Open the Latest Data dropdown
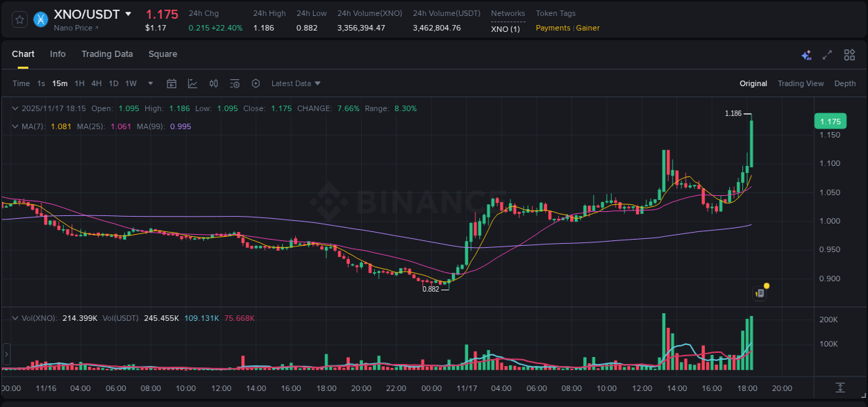This screenshot has width=868, height=407. point(296,83)
